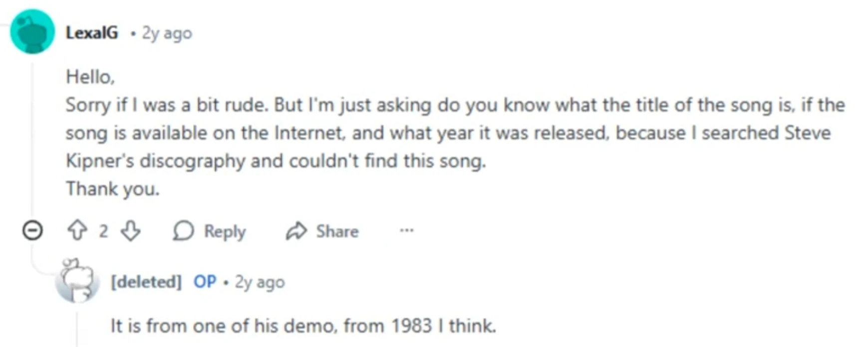Click the "Thank you." line of the comment
The image size is (868, 347).
(113, 189)
